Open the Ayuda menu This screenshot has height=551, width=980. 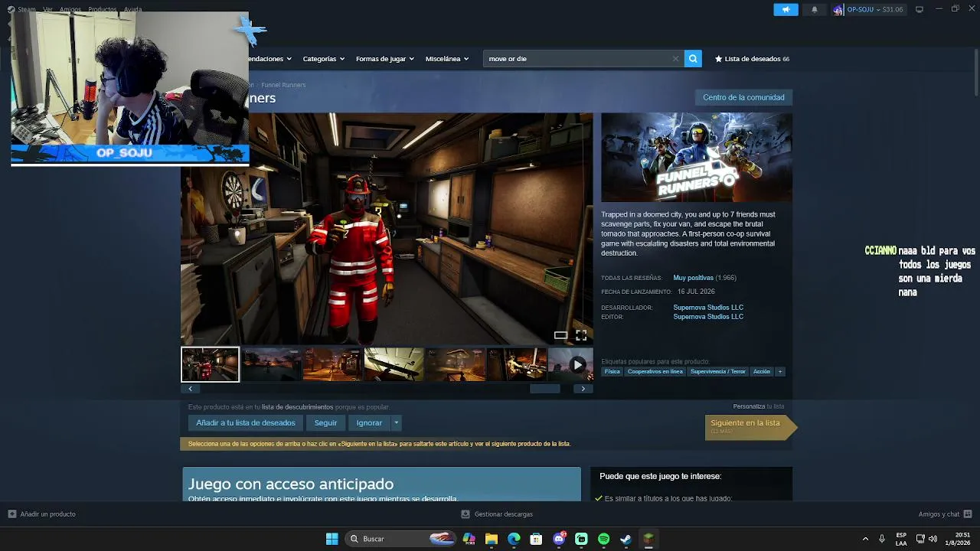(132, 9)
